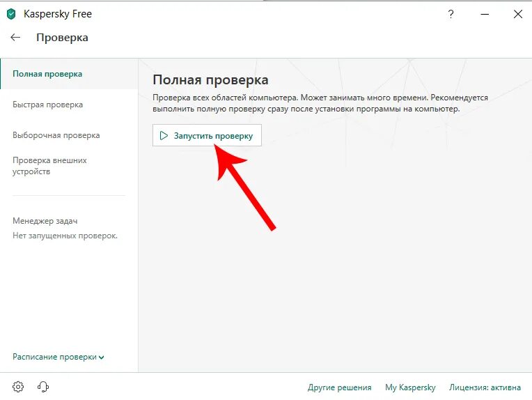532x400 pixels.
Task: Select the Полная проверка tab
Action: coord(69,74)
